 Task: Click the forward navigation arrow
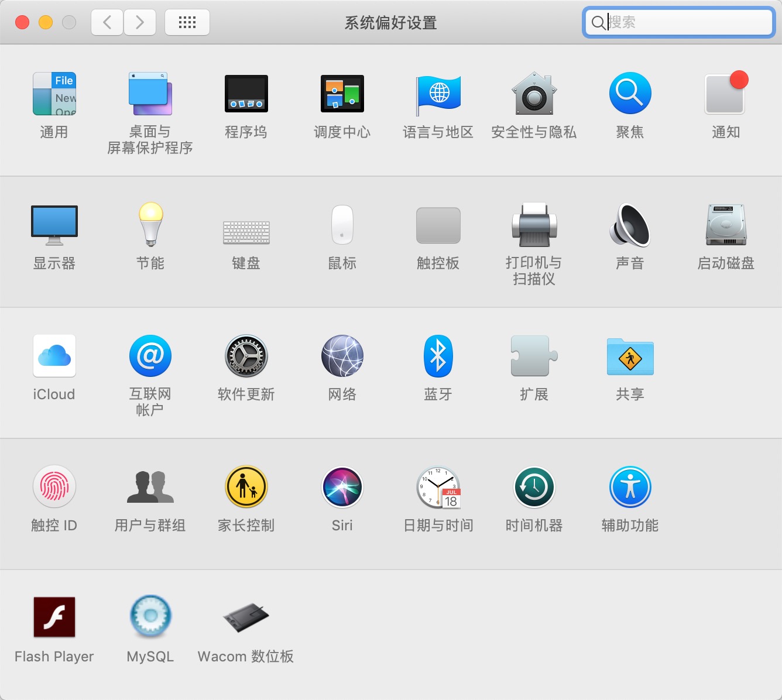[140, 23]
